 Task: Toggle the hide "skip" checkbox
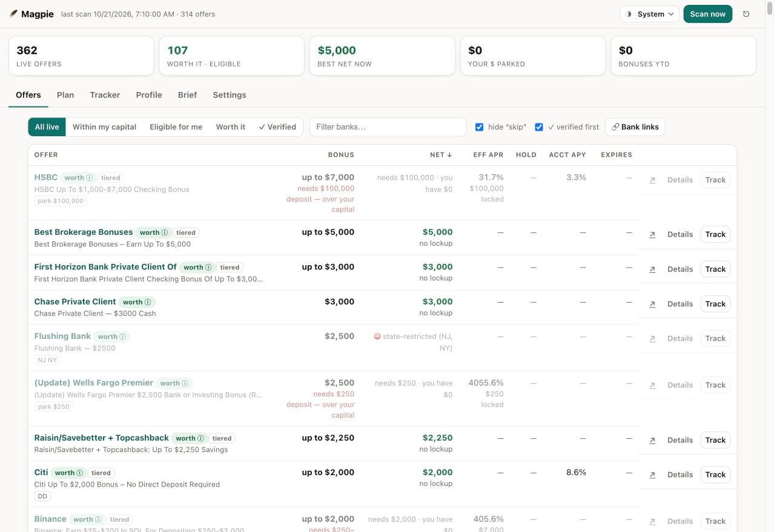[x=480, y=127]
